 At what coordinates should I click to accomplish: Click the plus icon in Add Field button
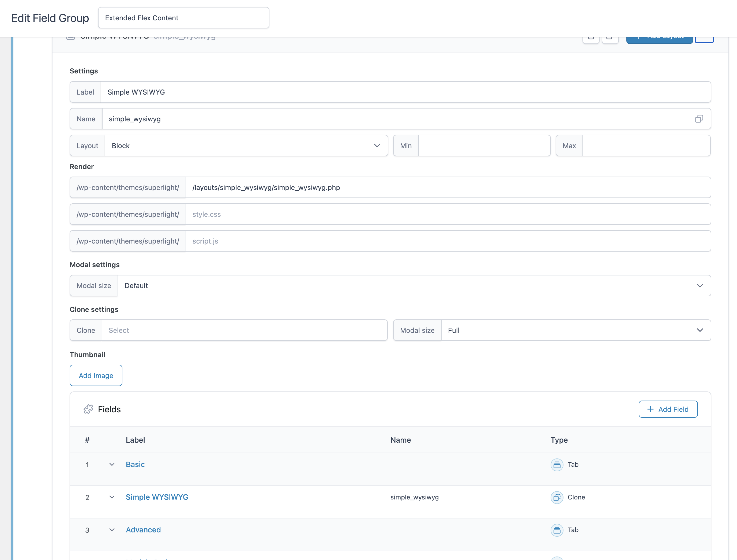pyautogui.click(x=650, y=409)
